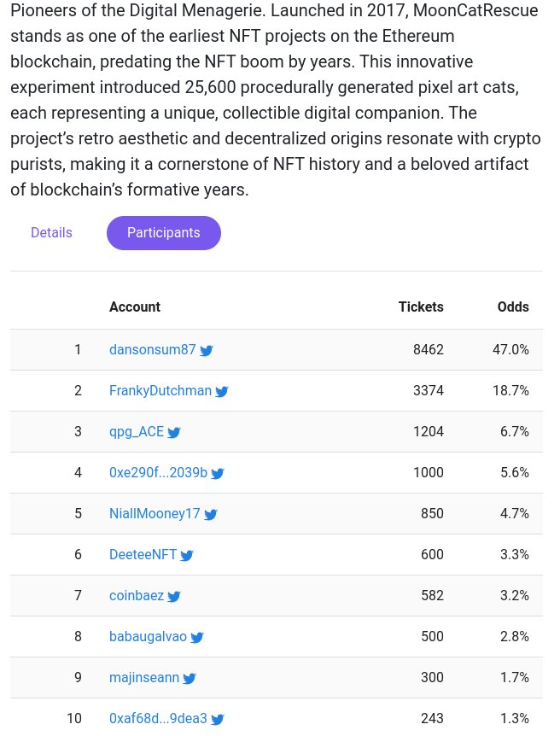The height and width of the screenshot is (736, 560).
Task: Click Twitter icon next to NiallMooney17
Action: pyautogui.click(x=210, y=515)
